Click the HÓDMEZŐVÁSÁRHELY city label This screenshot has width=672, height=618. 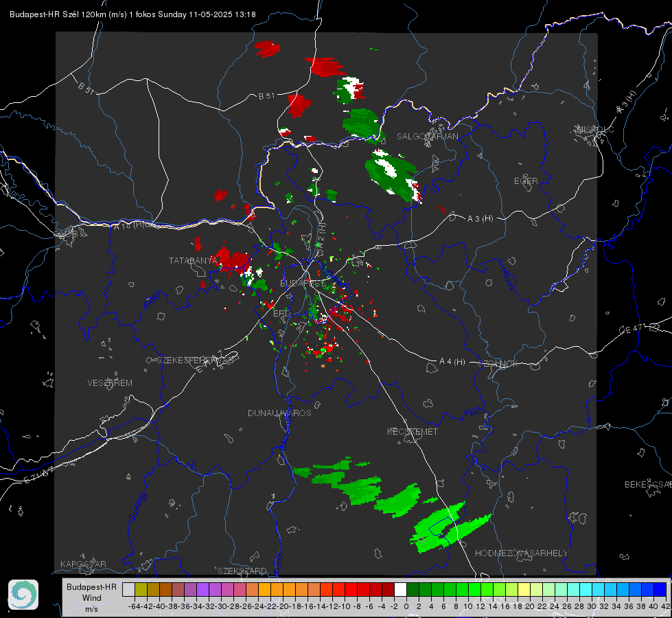(521, 553)
